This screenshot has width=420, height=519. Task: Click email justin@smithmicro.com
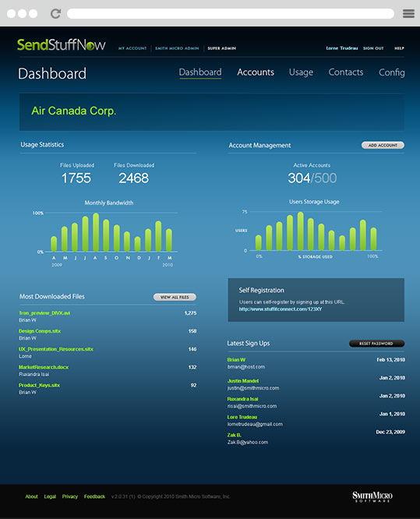click(x=253, y=388)
